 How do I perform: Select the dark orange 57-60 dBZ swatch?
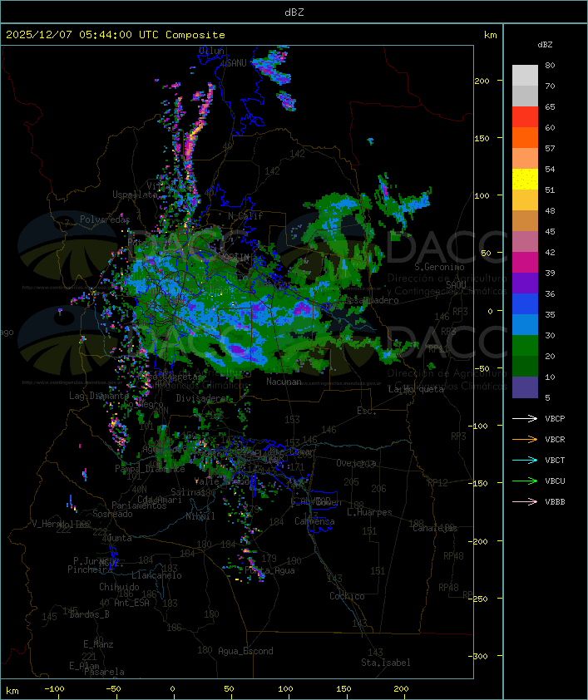525,137
